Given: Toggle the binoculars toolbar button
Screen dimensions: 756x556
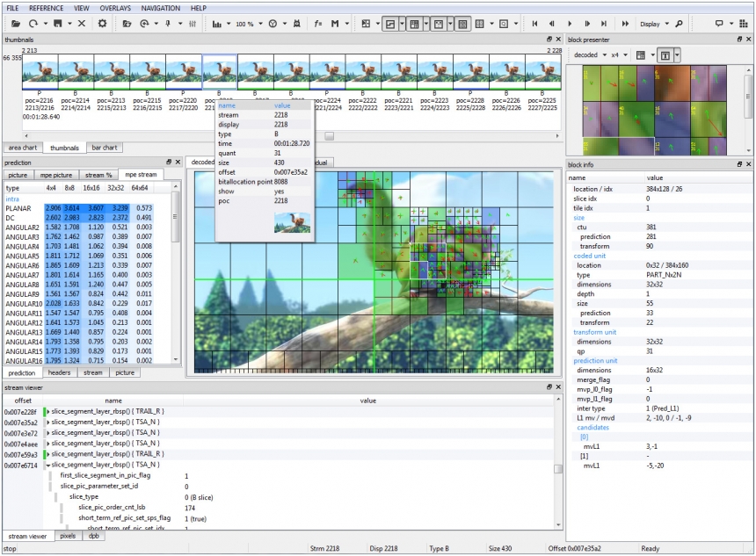Looking at the screenshot, I should (296, 24).
